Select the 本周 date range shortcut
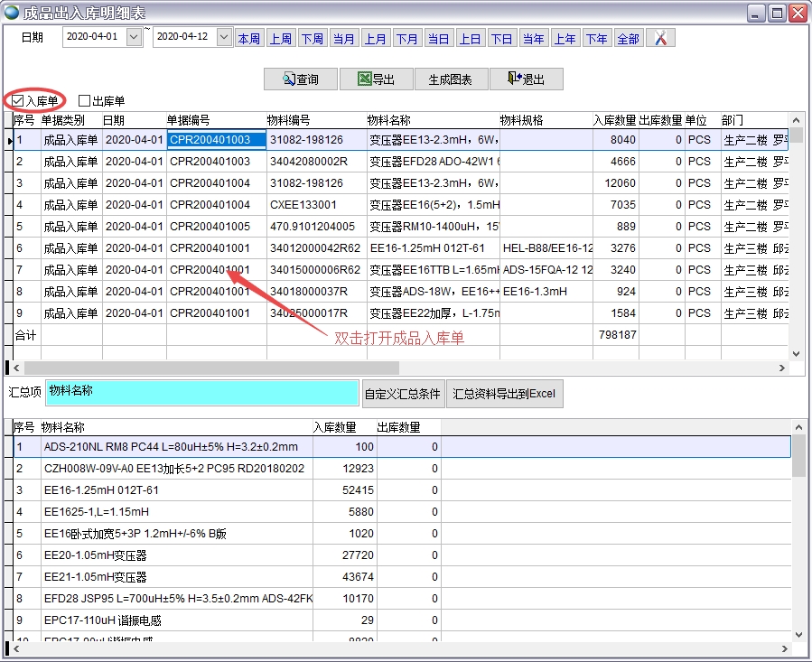The height and width of the screenshot is (662, 812). click(x=248, y=39)
